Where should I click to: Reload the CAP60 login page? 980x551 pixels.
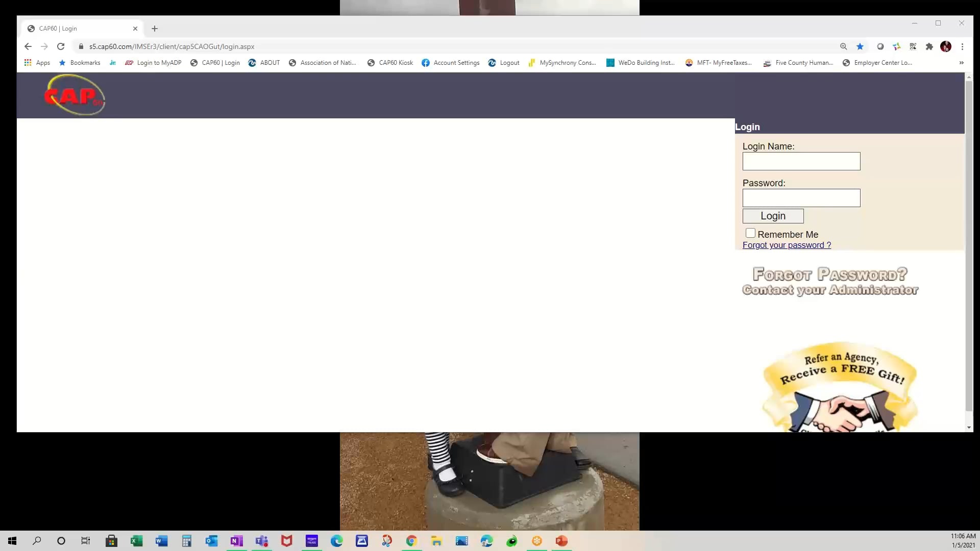coord(61,46)
